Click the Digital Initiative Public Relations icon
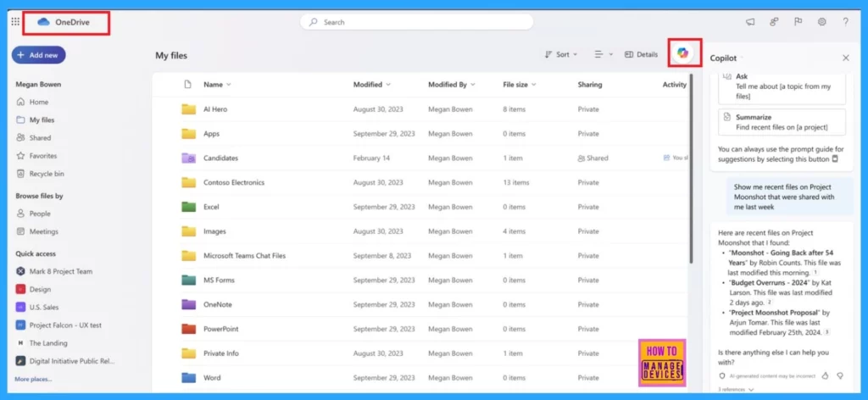Image resolution: width=868 pixels, height=400 pixels. [20, 361]
